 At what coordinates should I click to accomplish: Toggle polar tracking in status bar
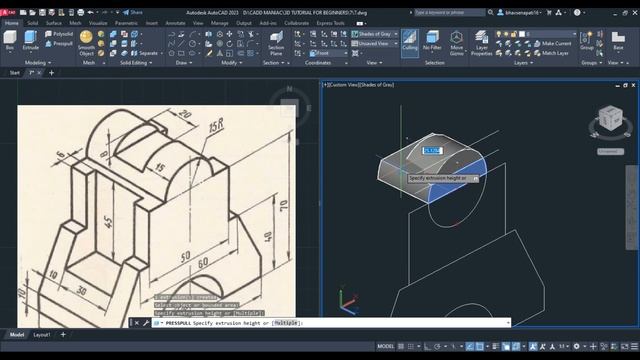coord(437,347)
